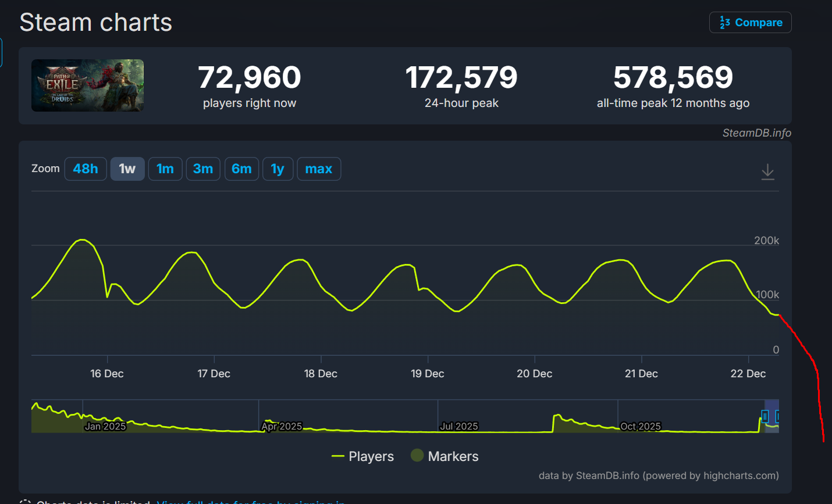Toggle the Players series in legend
Image resolution: width=832 pixels, height=504 pixels.
tap(362, 456)
